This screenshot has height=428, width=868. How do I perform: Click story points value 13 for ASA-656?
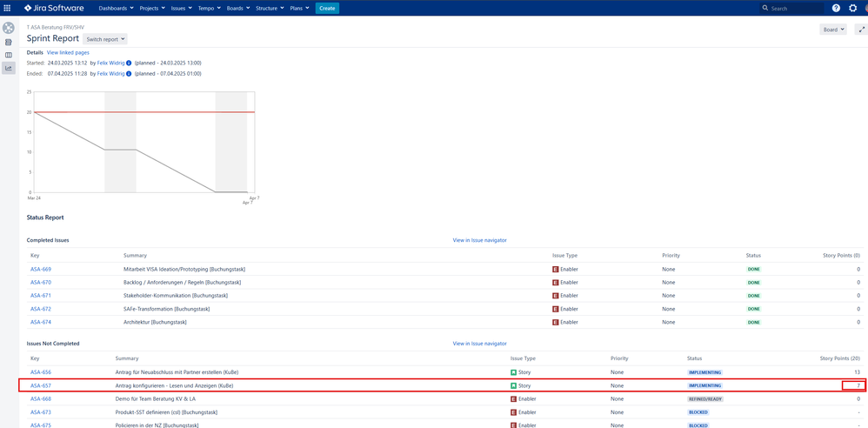(x=857, y=372)
